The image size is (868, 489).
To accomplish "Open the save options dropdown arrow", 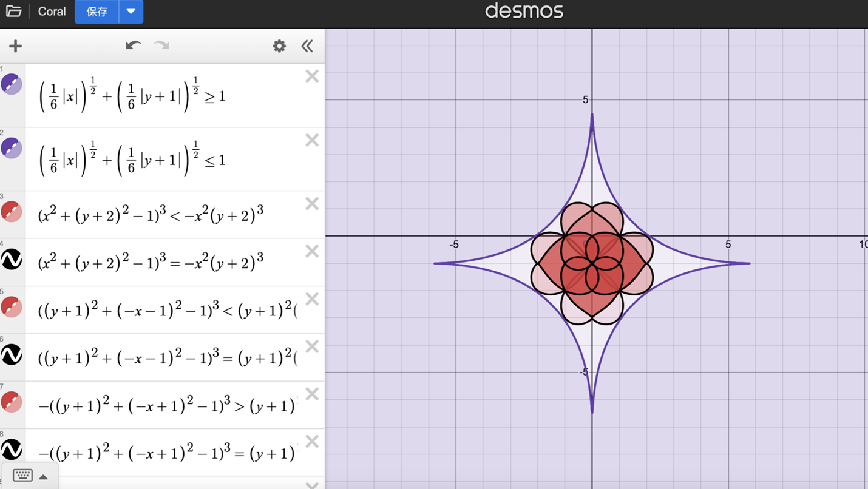I will 131,12.
